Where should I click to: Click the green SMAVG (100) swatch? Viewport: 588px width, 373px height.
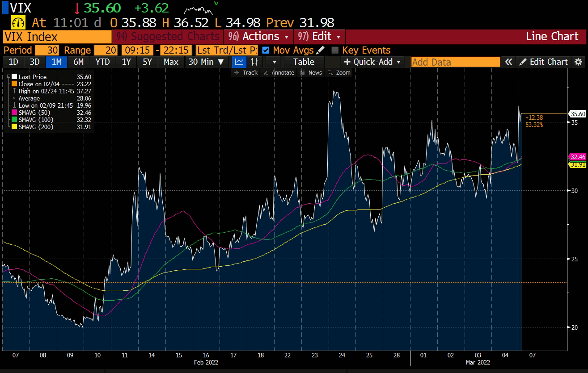point(14,120)
